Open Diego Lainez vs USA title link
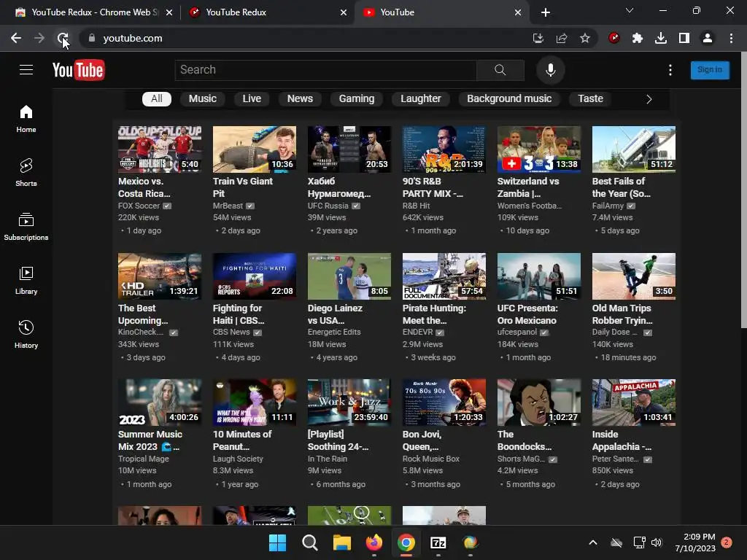Screen dimensions: 747x560 click(335, 314)
